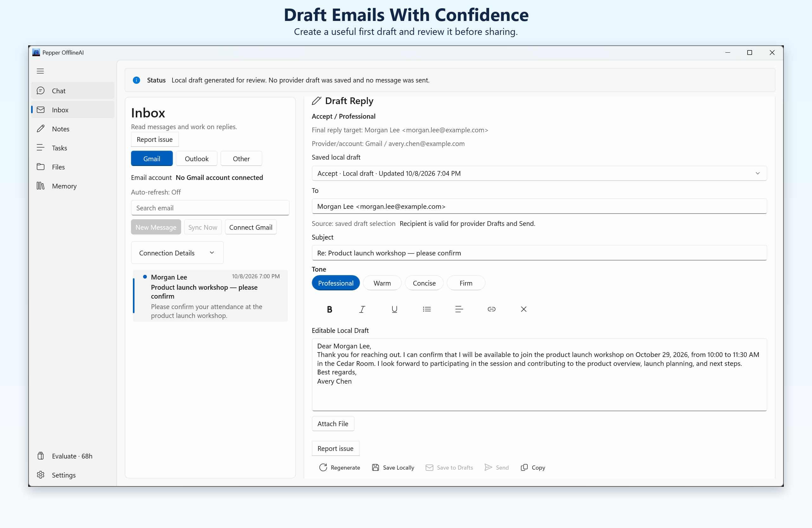Open Settings in the sidebar
Viewport: 812px width, 528px height.
coord(73,475)
